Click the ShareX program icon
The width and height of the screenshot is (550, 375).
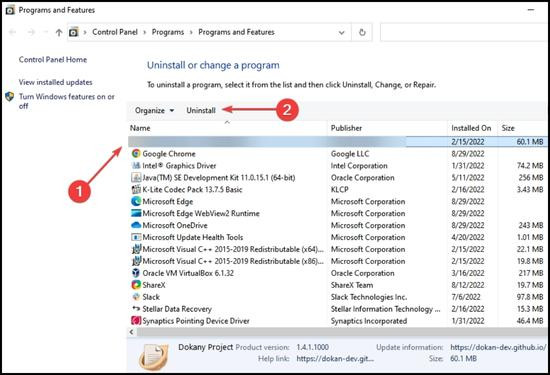click(136, 284)
